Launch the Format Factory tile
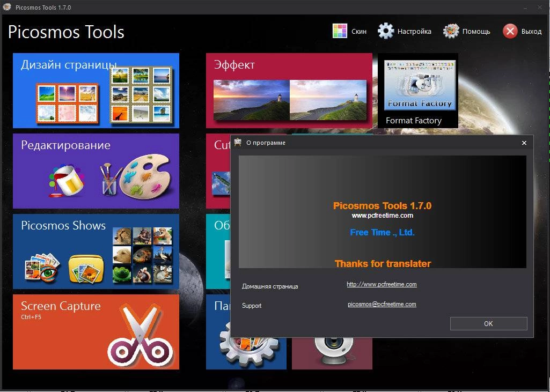 pyautogui.click(x=418, y=91)
